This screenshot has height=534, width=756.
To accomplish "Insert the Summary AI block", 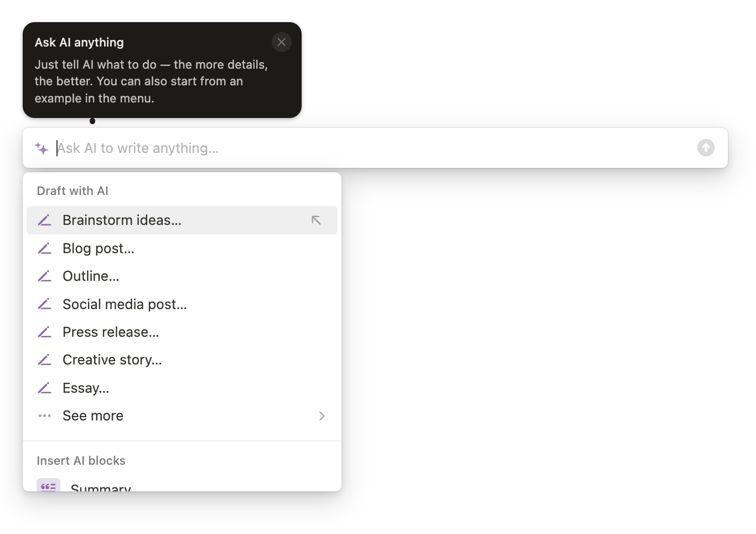I will tap(182, 485).
